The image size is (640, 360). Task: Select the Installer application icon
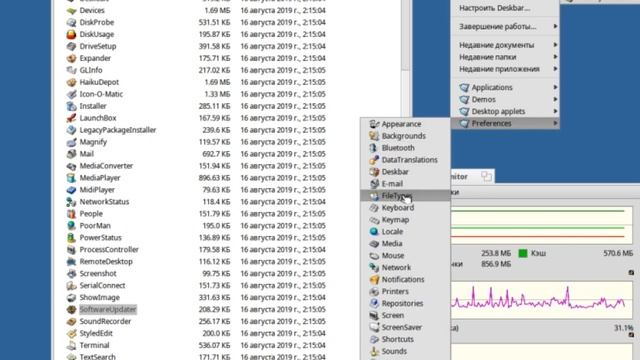coord(71,106)
